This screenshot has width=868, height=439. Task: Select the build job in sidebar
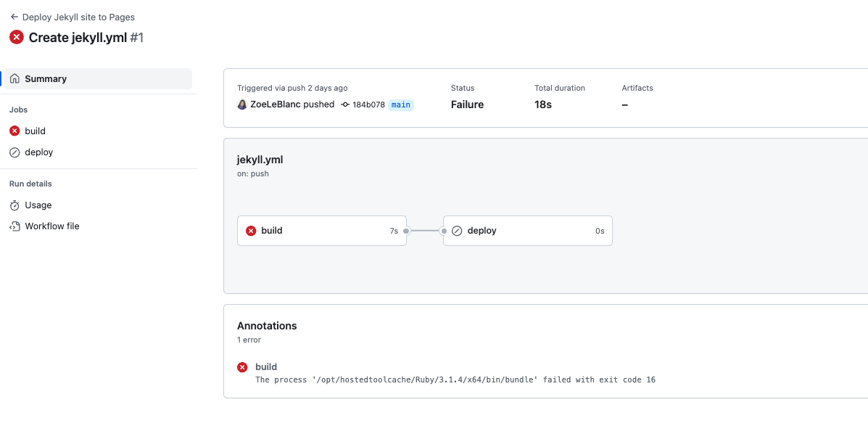point(35,131)
